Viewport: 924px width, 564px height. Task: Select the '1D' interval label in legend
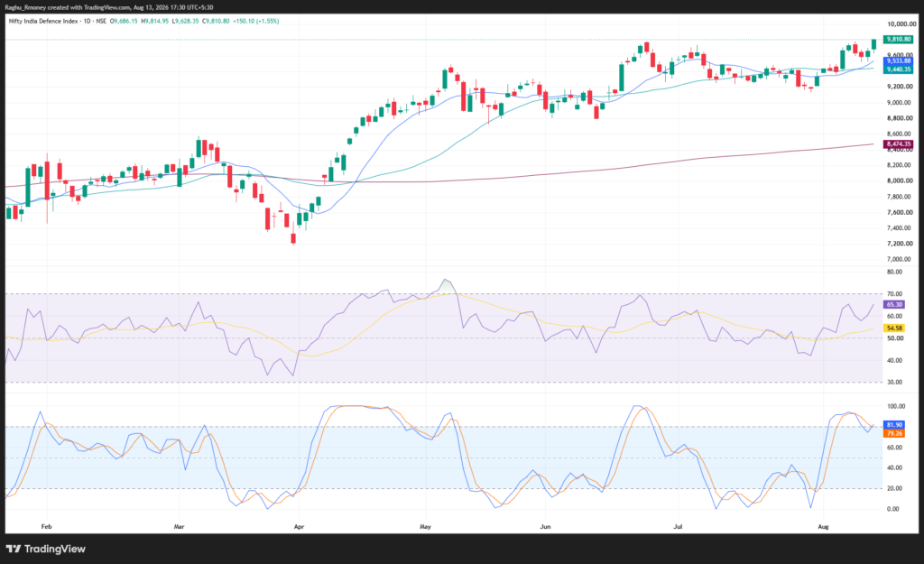click(x=88, y=22)
